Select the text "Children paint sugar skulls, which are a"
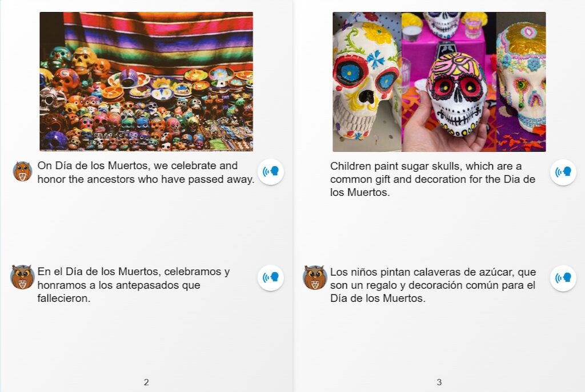The image size is (585, 392). point(426,166)
